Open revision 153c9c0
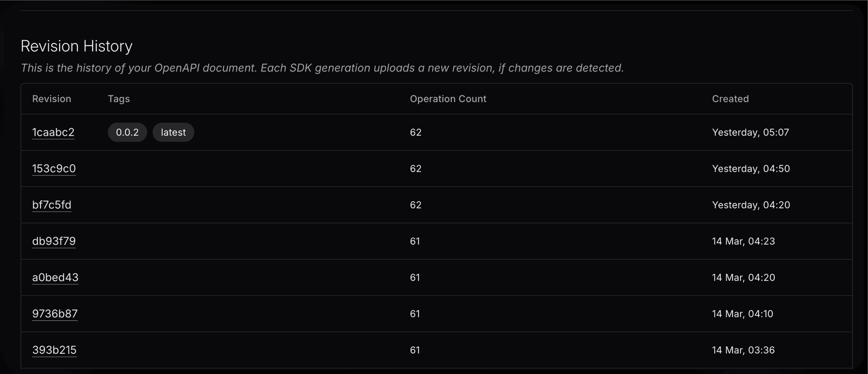The width and height of the screenshot is (868, 374). pos(54,168)
